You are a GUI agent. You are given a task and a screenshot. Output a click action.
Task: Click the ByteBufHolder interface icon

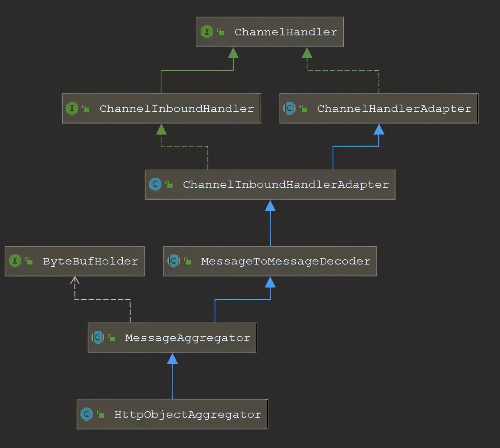point(15,261)
